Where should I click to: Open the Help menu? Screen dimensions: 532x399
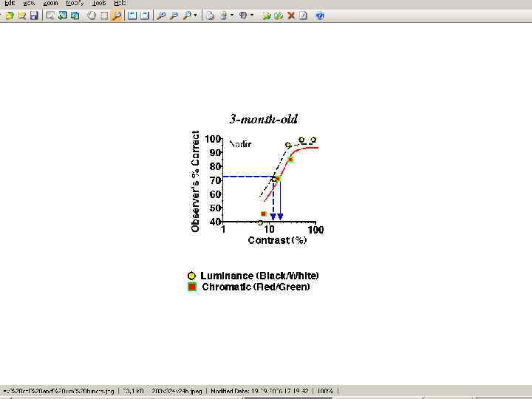(120, 3)
